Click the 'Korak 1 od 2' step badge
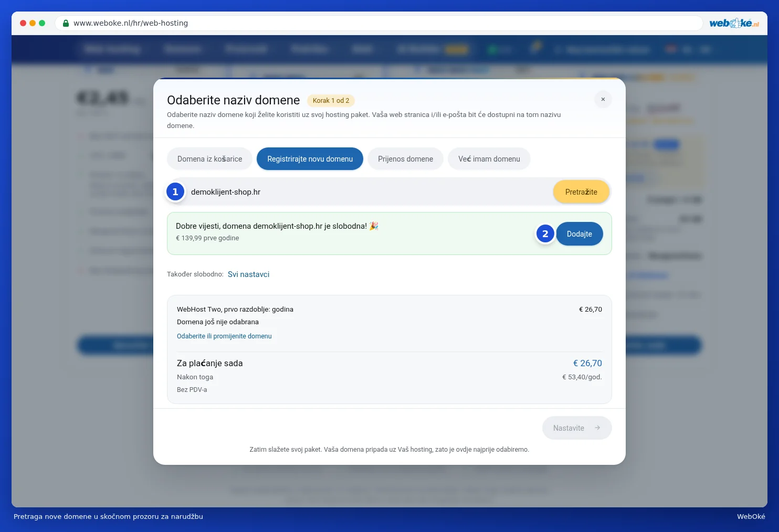 331,101
